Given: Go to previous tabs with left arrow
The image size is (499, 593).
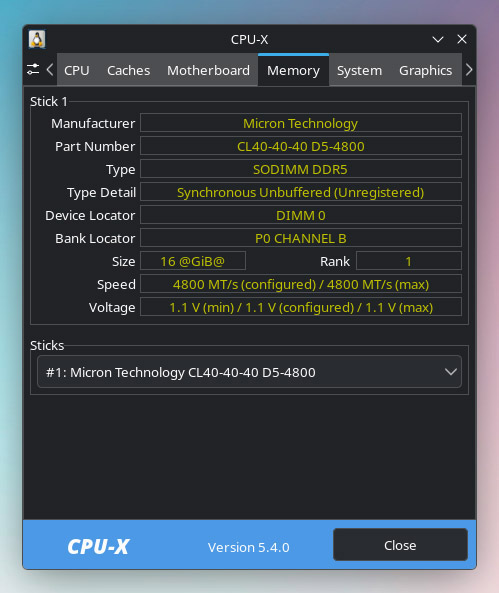Looking at the screenshot, I should (50, 70).
